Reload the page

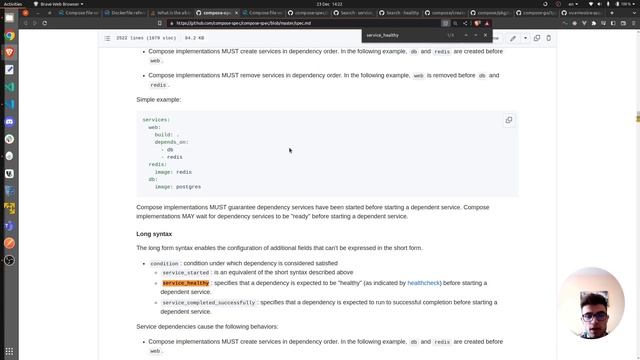(44, 23)
